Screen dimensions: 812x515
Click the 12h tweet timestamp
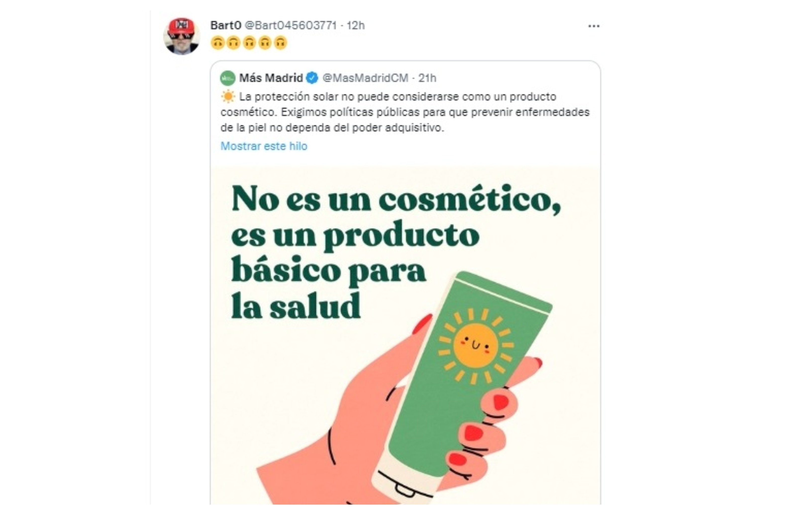point(356,25)
